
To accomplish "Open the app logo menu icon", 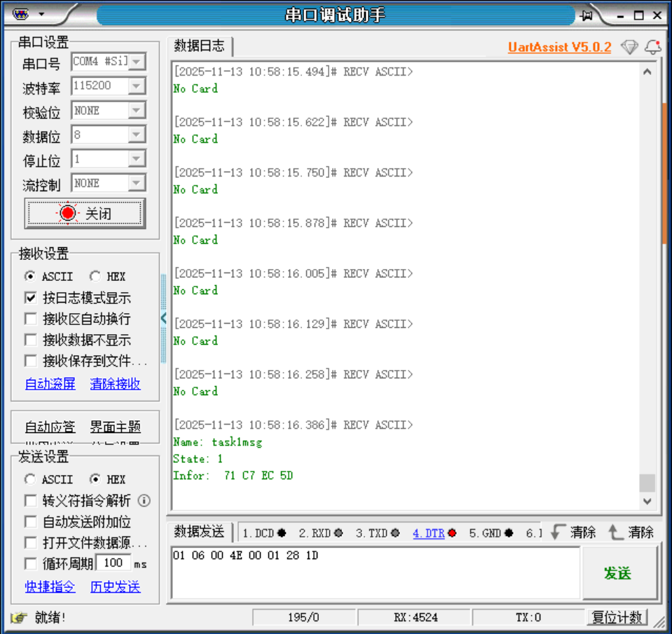I will 20,15.
